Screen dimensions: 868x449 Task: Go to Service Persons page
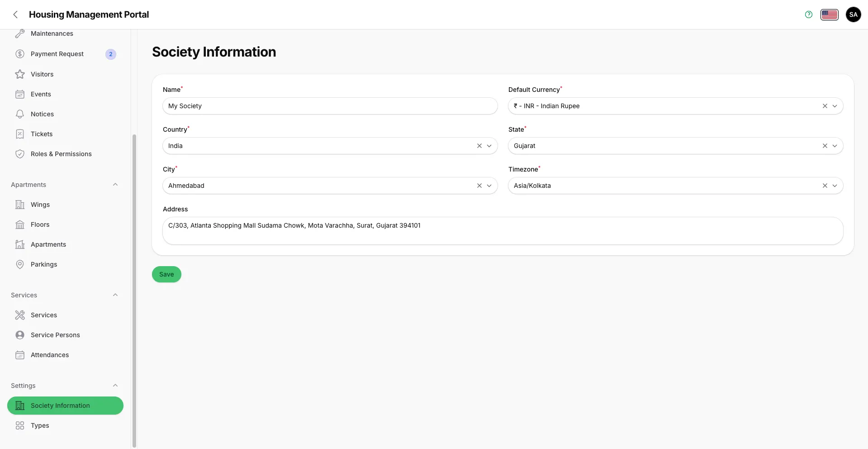(55, 335)
